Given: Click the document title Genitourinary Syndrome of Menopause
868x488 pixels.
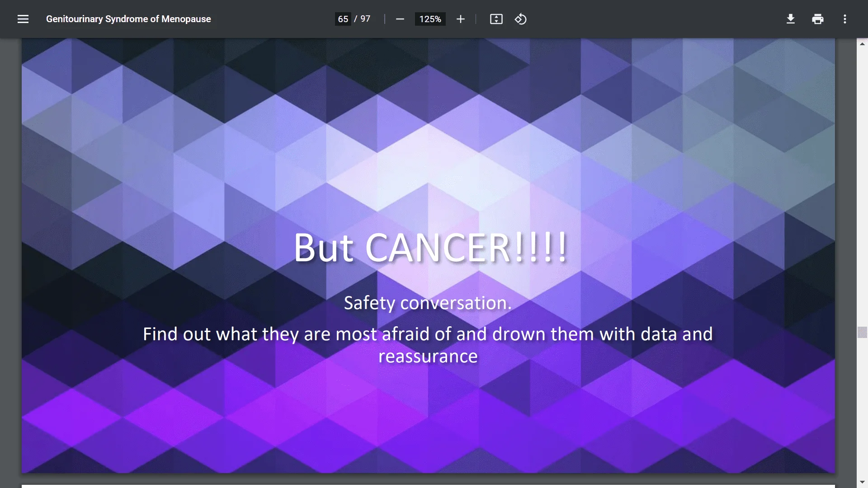Looking at the screenshot, I should (x=128, y=19).
